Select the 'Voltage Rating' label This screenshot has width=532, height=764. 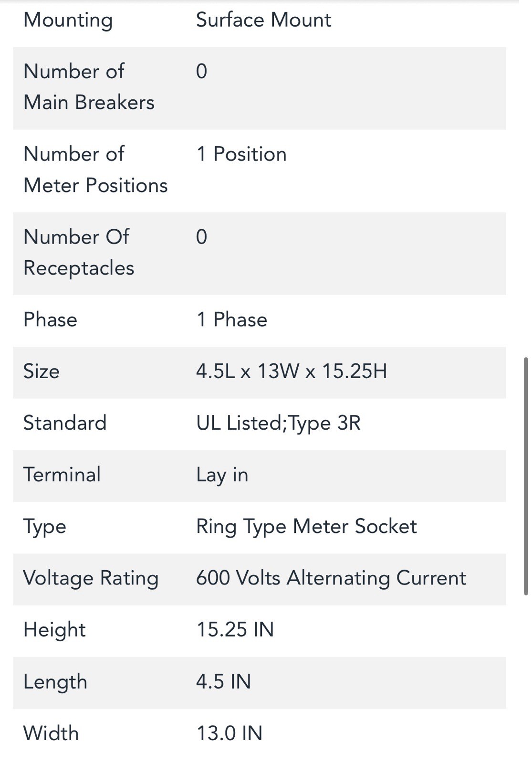[x=91, y=578]
